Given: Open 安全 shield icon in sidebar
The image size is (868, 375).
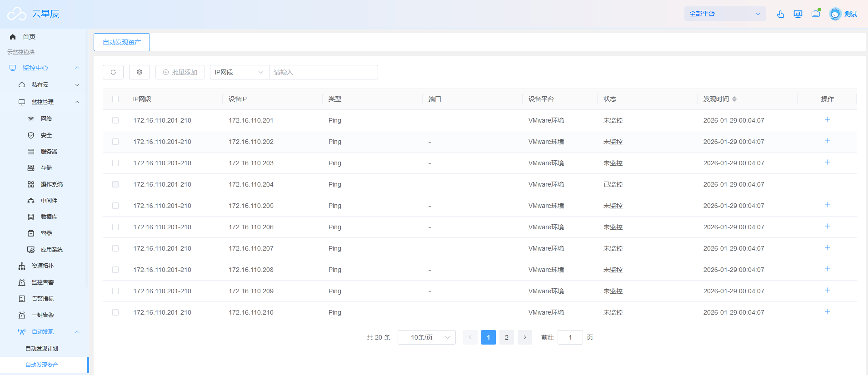Looking at the screenshot, I should tap(31, 135).
